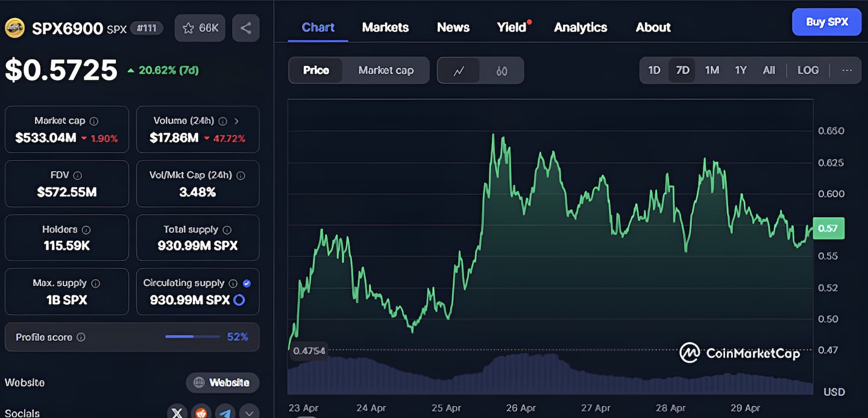Switch to the Chart tab
This screenshot has height=418, width=868.
click(x=318, y=27)
